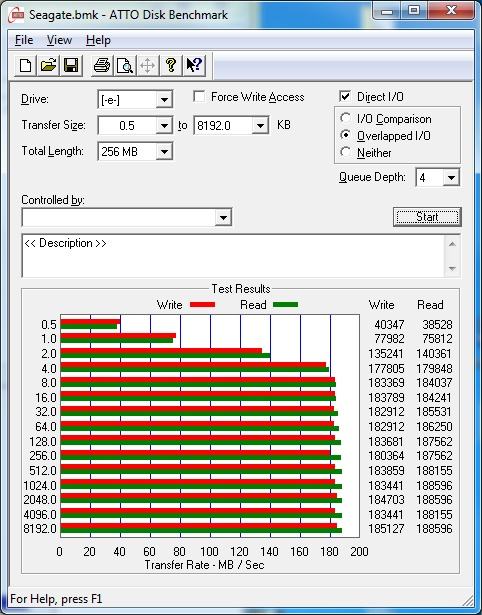The width and height of the screenshot is (482, 615).
Task: Start the benchmark with Start button
Action: click(427, 217)
